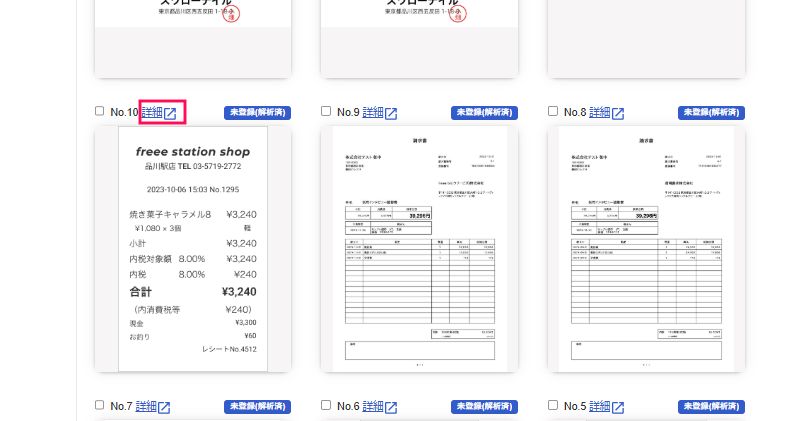Screen dimensions: 787x421
Task: Tick the checkbox for No.8
Action: [553, 111]
